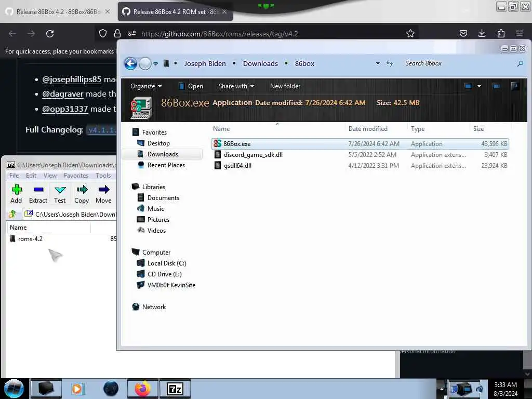
Task: Focus the Search 86box field
Action: point(458,63)
